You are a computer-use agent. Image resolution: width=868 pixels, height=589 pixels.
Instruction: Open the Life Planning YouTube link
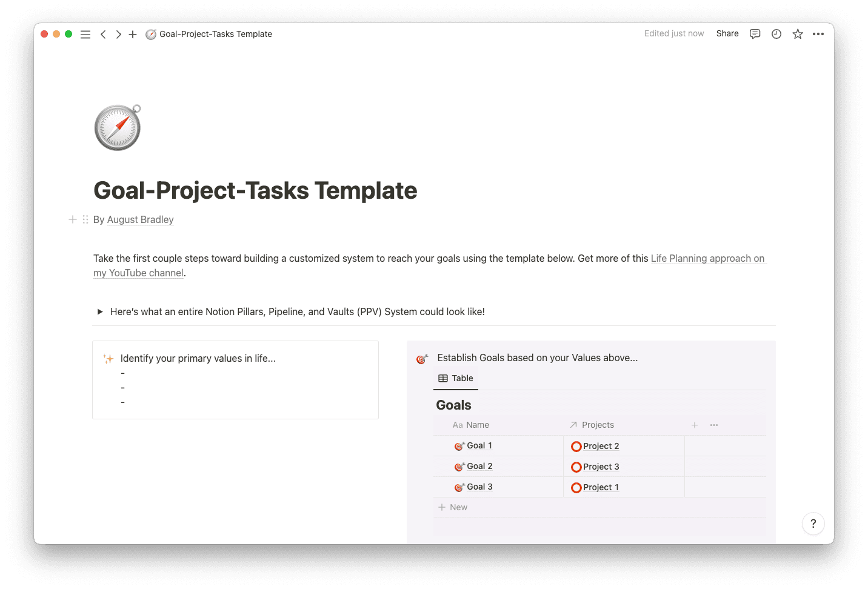[x=707, y=259]
